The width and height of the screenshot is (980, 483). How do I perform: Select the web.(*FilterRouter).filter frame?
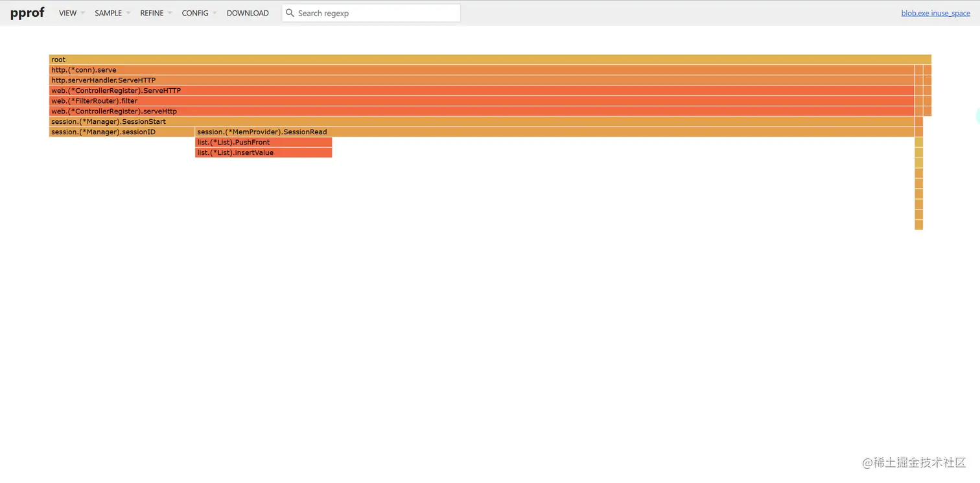[x=482, y=101]
